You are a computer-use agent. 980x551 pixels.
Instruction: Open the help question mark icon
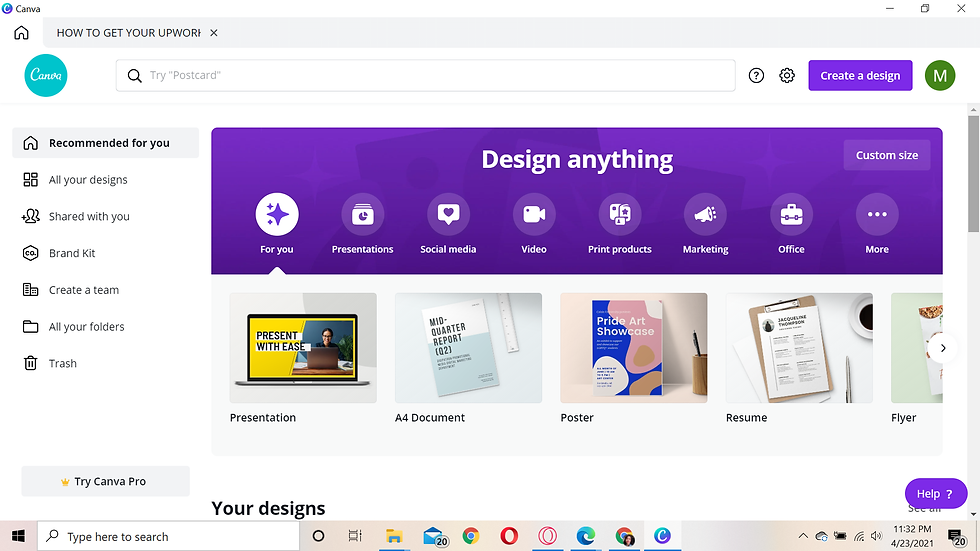pos(756,76)
